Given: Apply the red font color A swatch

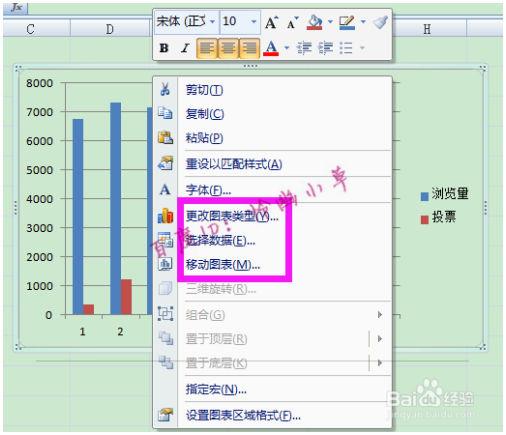Looking at the screenshot, I should 271,48.
